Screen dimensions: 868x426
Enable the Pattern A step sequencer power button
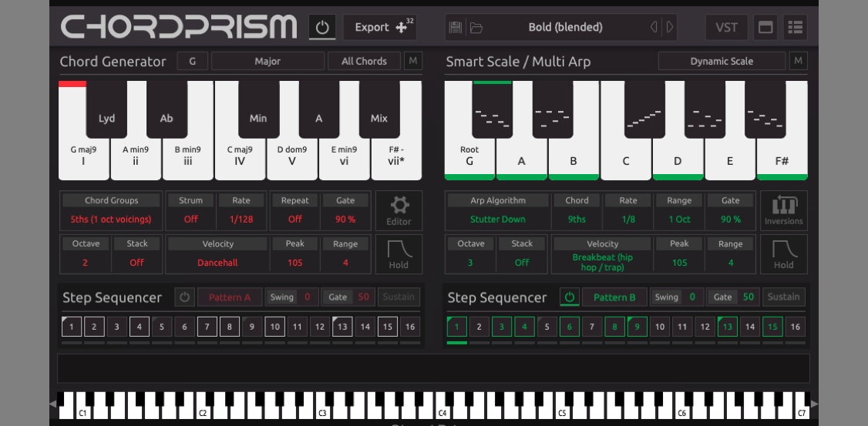[184, 297]
